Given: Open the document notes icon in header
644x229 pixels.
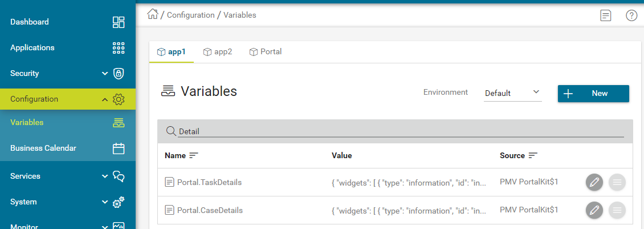Looking at the screenshot, I should click(605, 15).
